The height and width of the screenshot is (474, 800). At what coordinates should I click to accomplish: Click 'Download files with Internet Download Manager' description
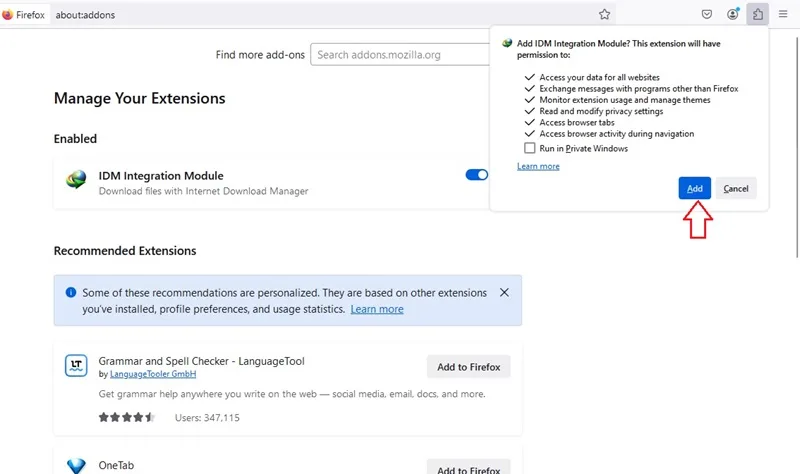tap(204, 191)
